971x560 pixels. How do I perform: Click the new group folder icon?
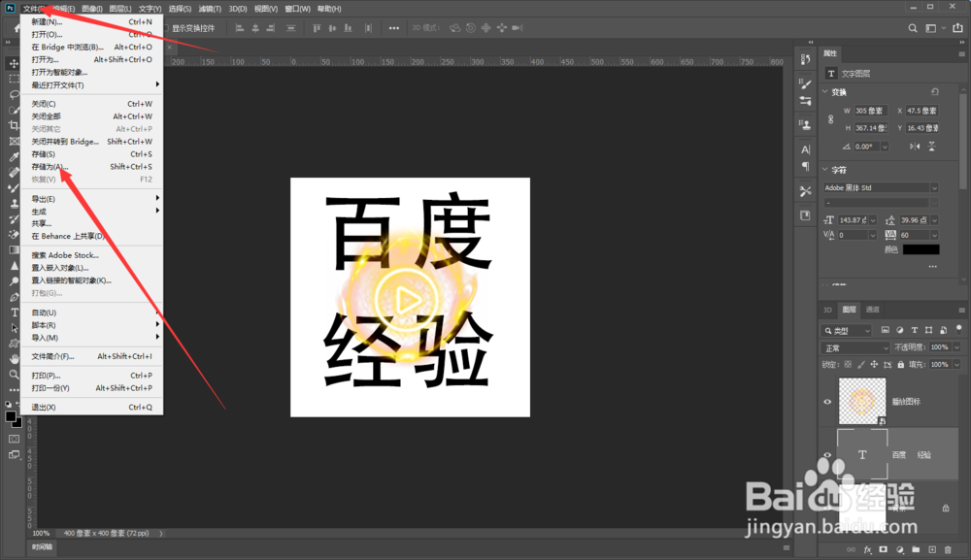point(916,549)
